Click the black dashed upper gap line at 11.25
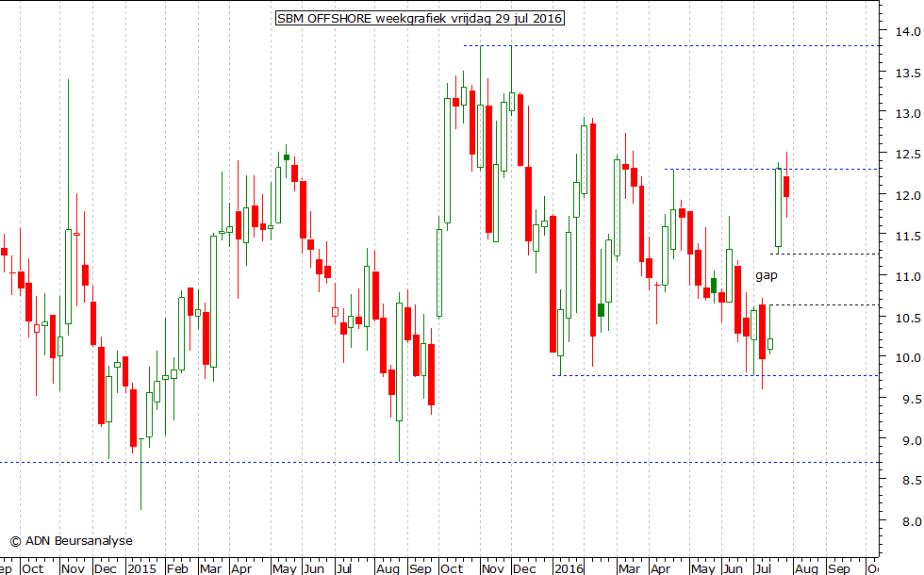Viewport: 924px width, 575px height. (x=825, y=254)
